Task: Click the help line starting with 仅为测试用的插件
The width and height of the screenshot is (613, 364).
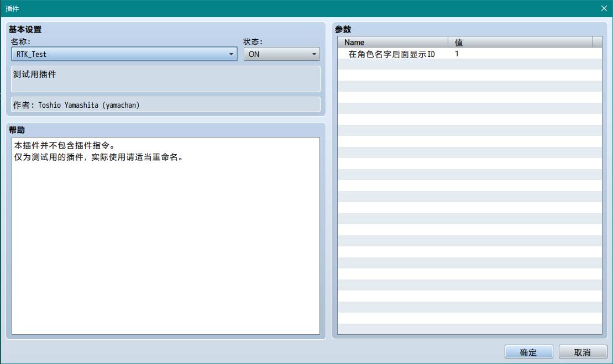Action: [x=98, y=157]
